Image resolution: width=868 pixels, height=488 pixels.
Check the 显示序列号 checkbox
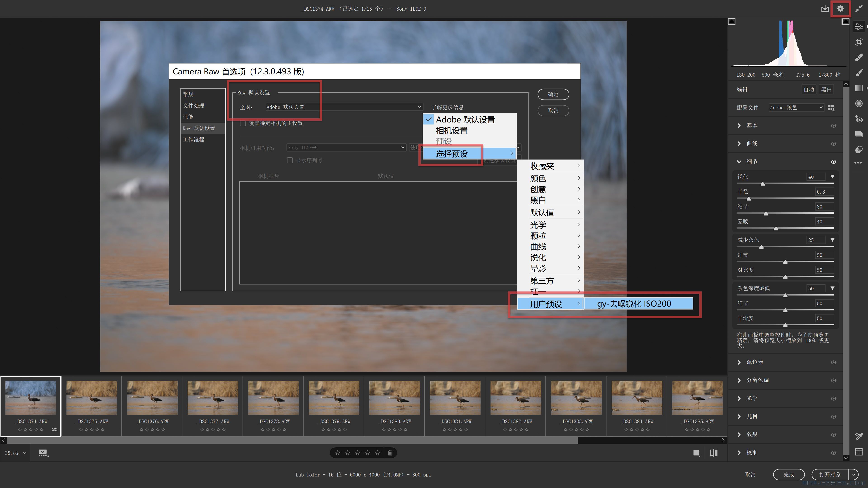(290, 160)
